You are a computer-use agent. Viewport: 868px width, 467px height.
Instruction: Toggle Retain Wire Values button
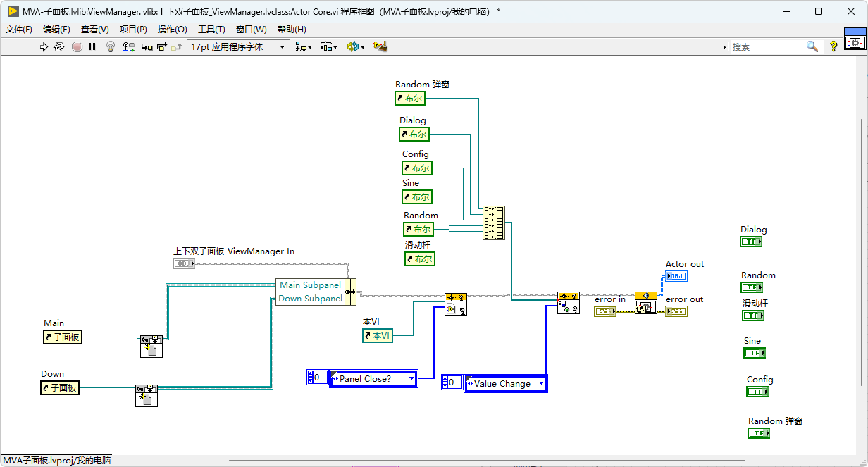pos(129,46)
